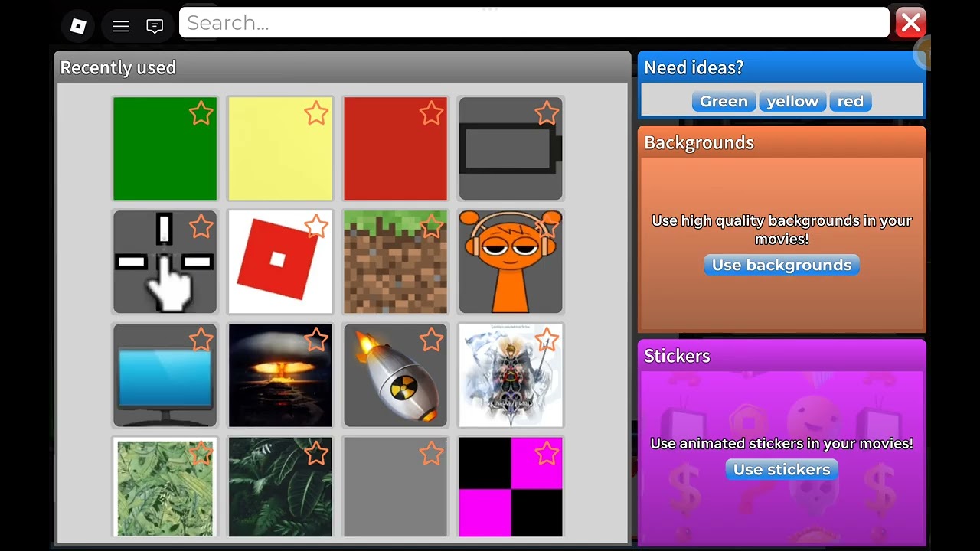
Task: Toggle the star on the battery image
Action: pyautogui.click(x=547, y=113)
